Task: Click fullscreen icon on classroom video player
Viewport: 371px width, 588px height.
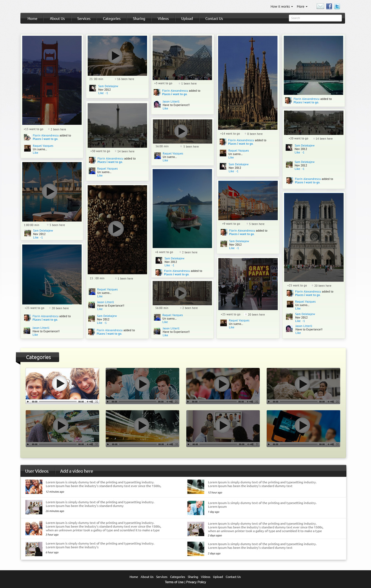Action: pyautogui.click(x=176, y=402)
